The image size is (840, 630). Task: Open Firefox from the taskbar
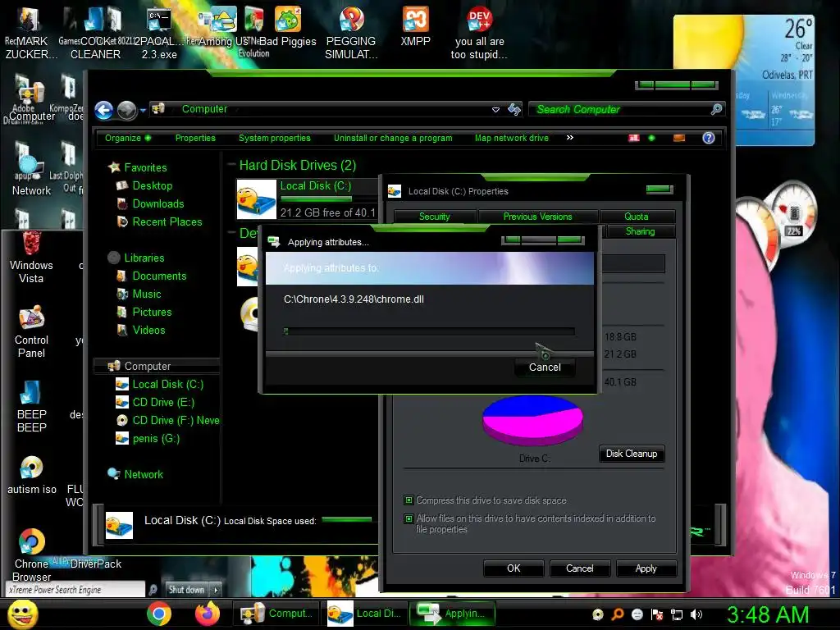[208, 614]
